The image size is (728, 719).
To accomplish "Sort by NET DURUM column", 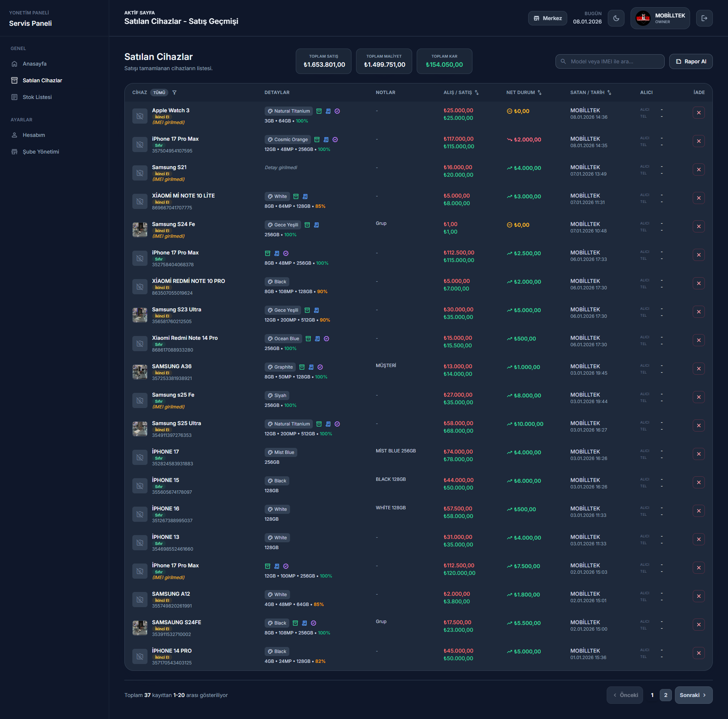I will [x=524, y=93].
